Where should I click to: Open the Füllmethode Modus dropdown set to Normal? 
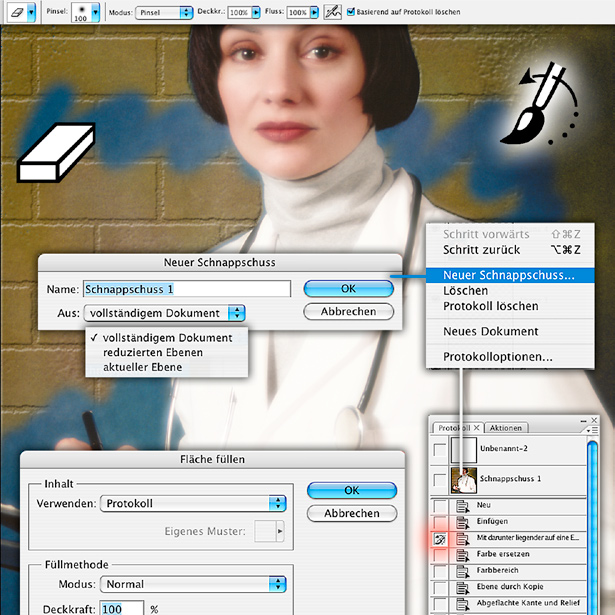click(193, 584)
